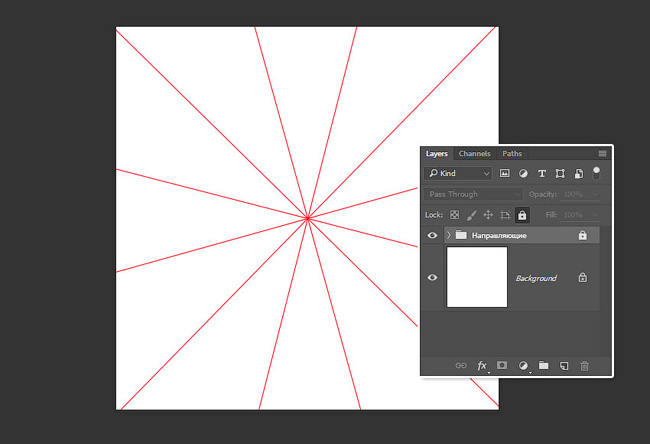
Task: Lock position move icon
Action: tap(488, 215)
